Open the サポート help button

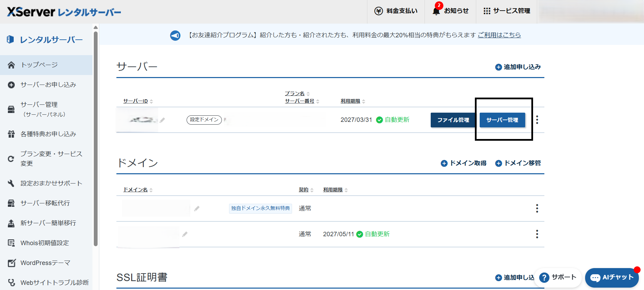[x=558, y=277]
